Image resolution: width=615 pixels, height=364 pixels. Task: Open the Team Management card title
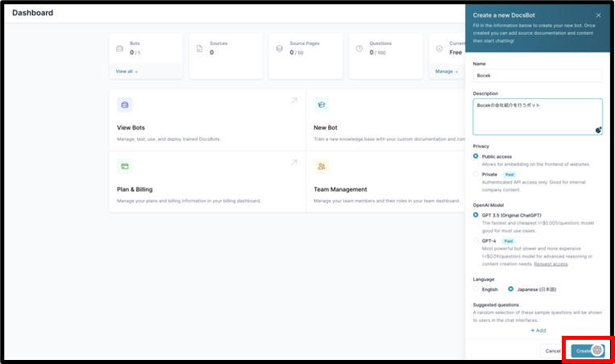coord(340,189)
